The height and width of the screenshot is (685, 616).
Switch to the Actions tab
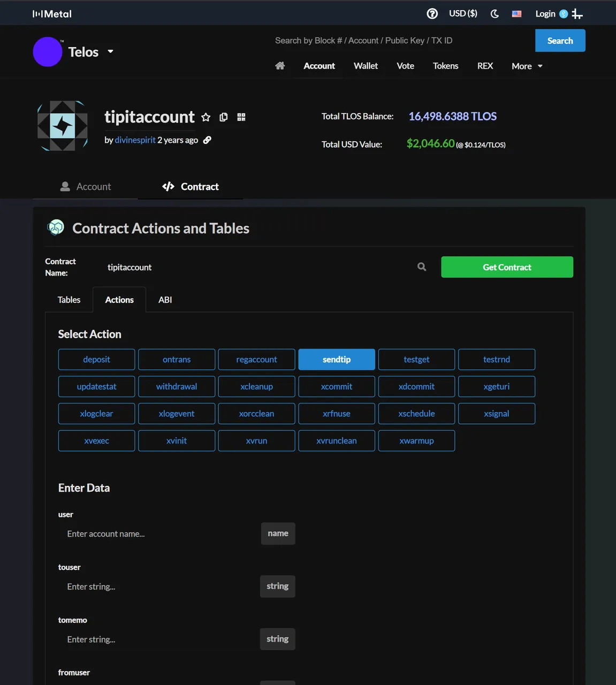point(119,300)
